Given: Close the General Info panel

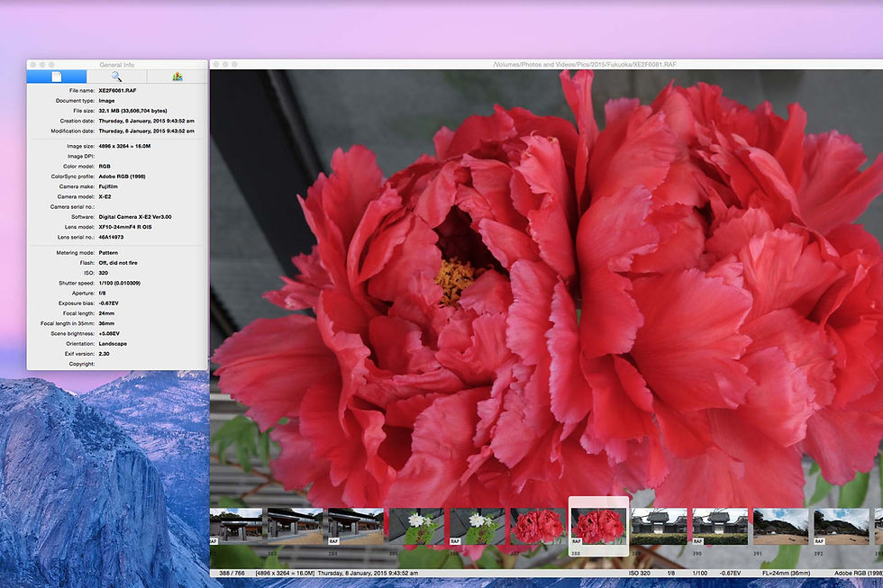Looking at the screenshot, I should [33, 65].
